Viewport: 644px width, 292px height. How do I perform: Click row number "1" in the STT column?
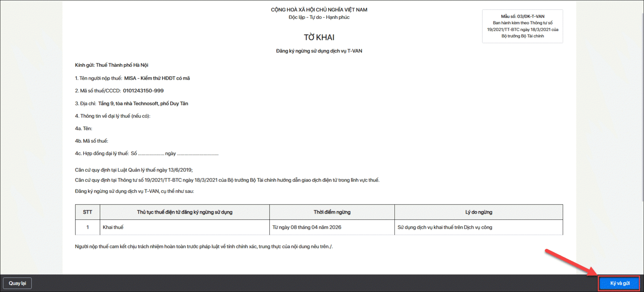click(87, 227)
